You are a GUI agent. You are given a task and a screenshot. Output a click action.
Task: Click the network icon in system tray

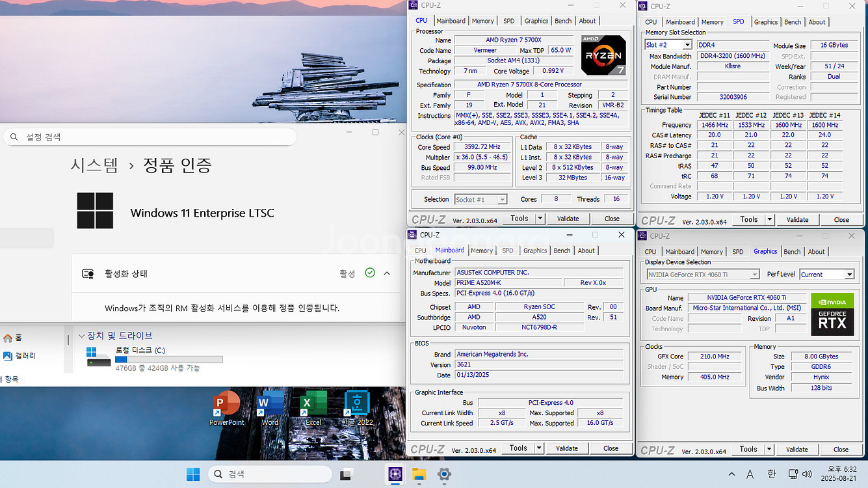click(793, 474)
